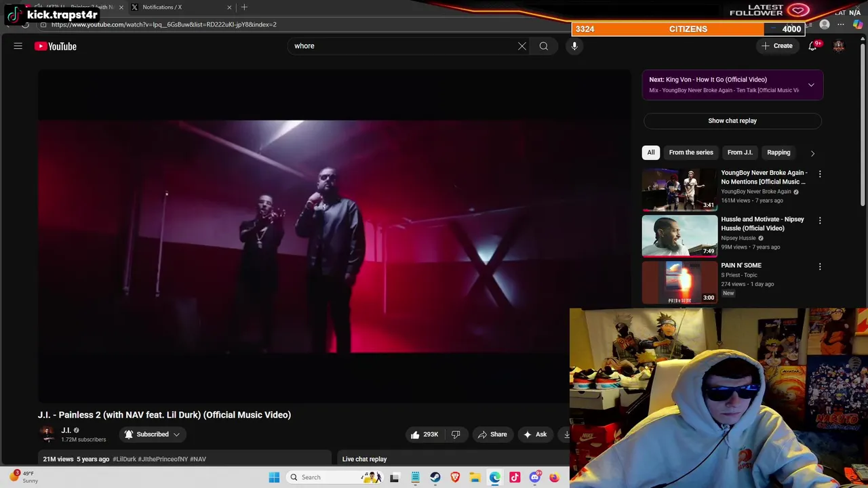Open Edge settings ellipsis menu
This screenshot has height=488, width=868.
tap(841, 24)
